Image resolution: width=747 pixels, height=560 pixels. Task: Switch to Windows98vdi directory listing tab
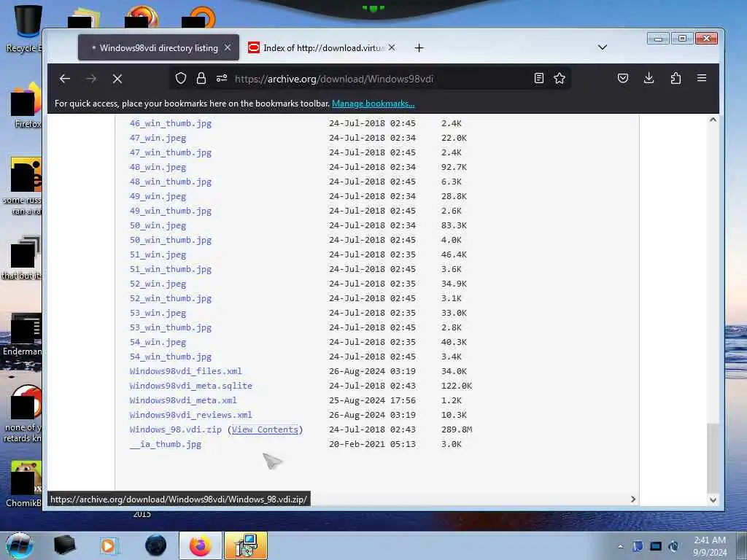pyautogui.click(x=158, y=47)
